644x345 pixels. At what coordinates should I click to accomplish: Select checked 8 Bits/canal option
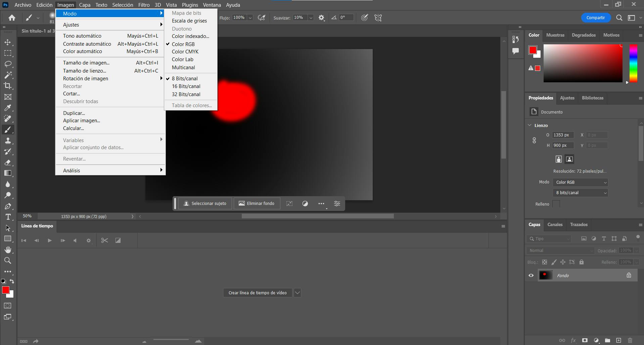(185, 79)
